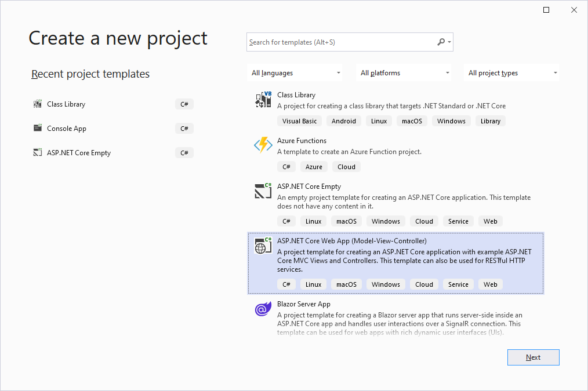Click the Class Library VB template icon

click(x=263, y=100)
